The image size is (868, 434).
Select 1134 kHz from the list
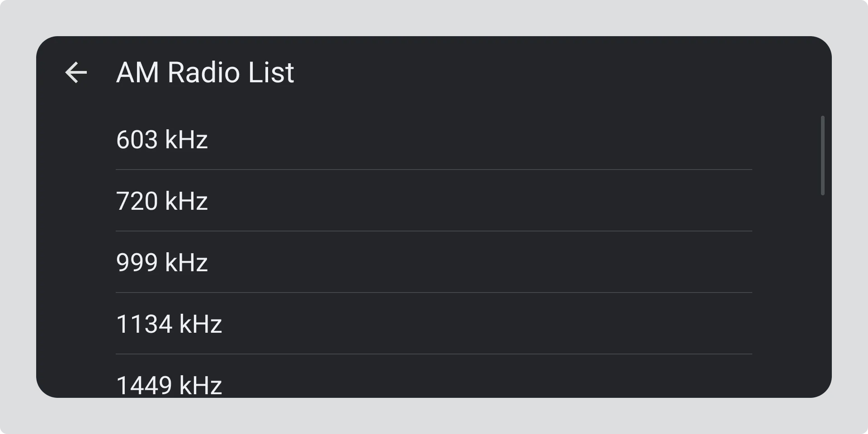pyautogui.click(x=169, y=324)
